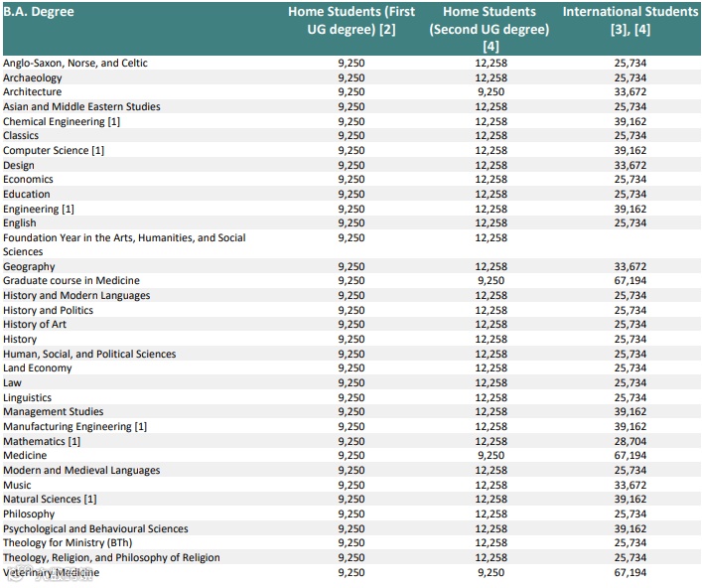702x588 pixels.
Task: Click 25,734 in the Law row
Action: (x=630, y=382)
